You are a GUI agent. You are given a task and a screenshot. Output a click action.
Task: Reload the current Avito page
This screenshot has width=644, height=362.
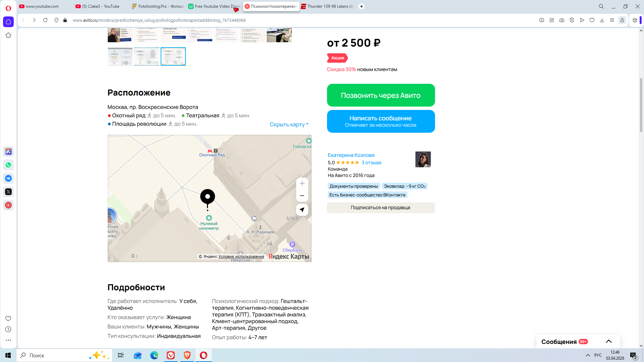click(45, 20)
